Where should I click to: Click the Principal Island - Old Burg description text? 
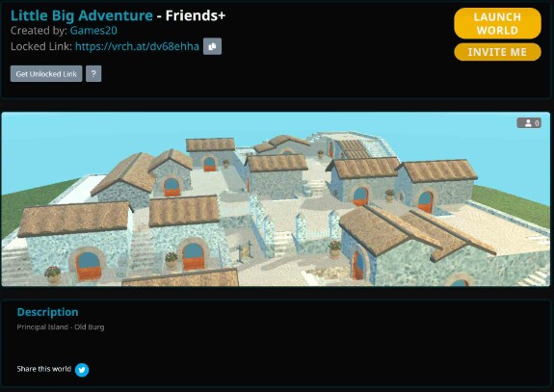point(61,327)
